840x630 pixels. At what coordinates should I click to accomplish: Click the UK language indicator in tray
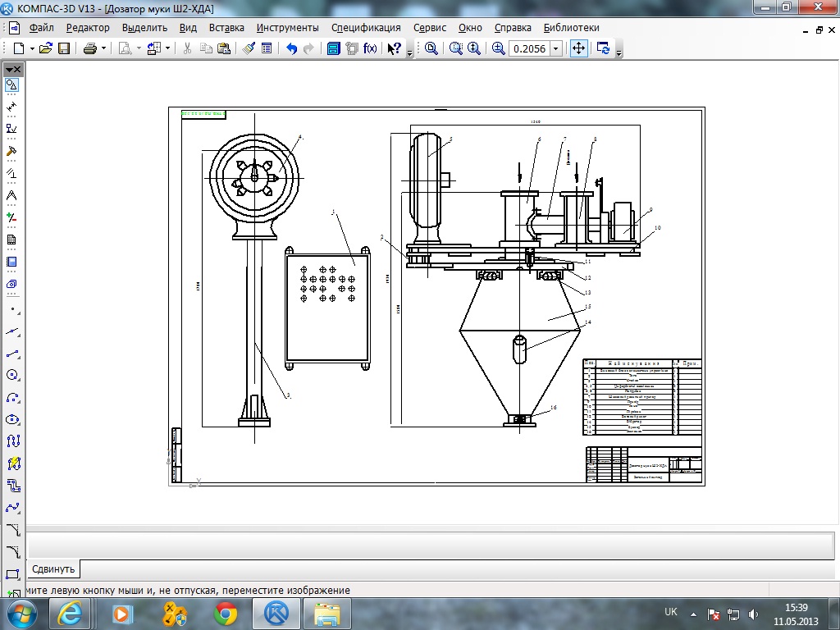[671, 612]
